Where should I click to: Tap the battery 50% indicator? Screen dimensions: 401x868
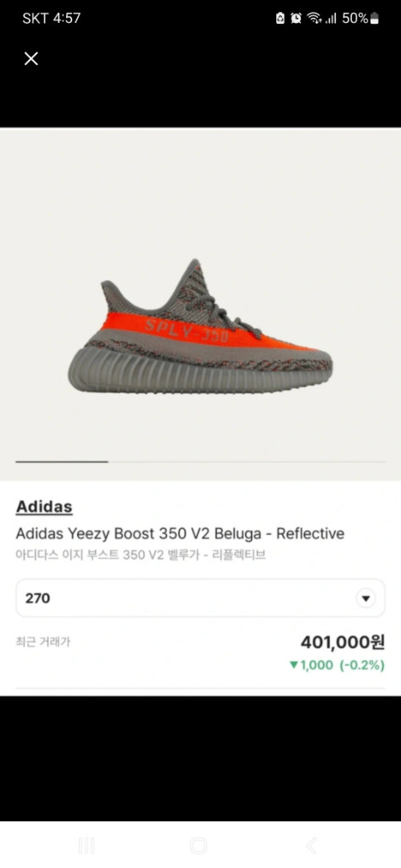[360, 19]
